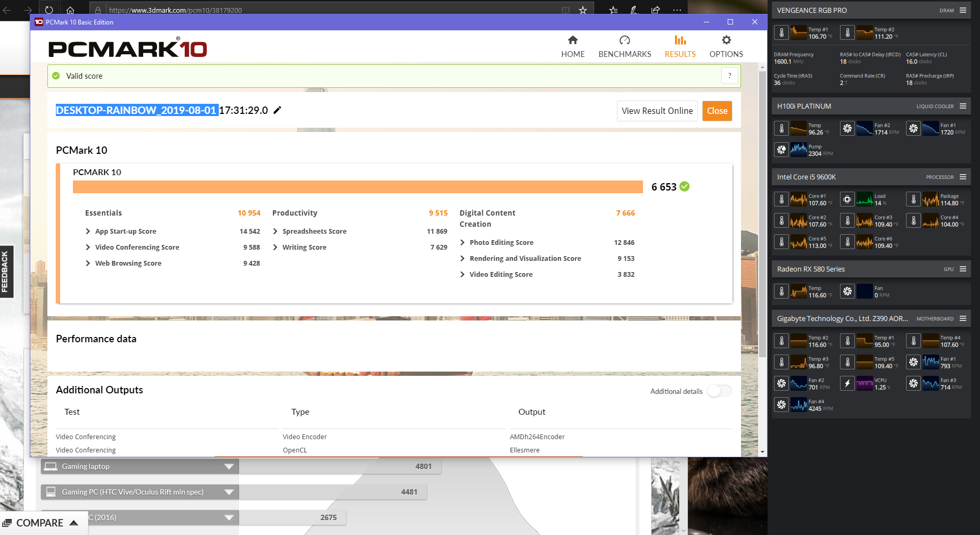
Task: Click the Essentials score 10 954
Action: click(x=249, y=213)
